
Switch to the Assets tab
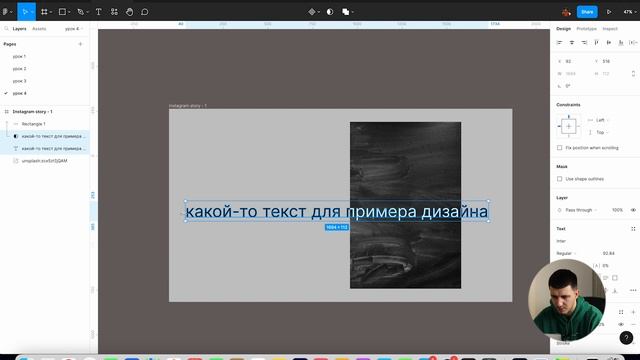tap(39, 29)
